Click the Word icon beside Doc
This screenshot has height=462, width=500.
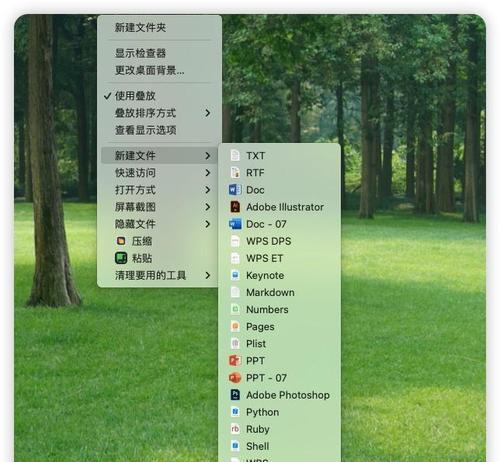235,190
